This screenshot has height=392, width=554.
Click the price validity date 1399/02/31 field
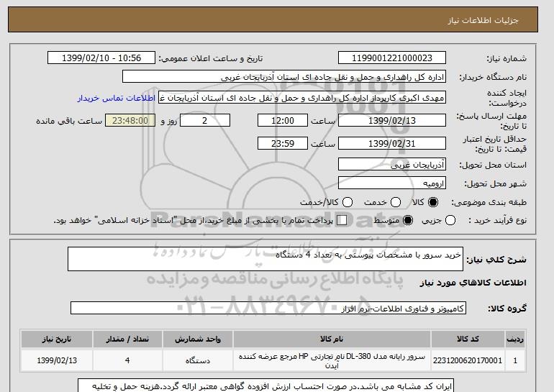tap(392, 143)
